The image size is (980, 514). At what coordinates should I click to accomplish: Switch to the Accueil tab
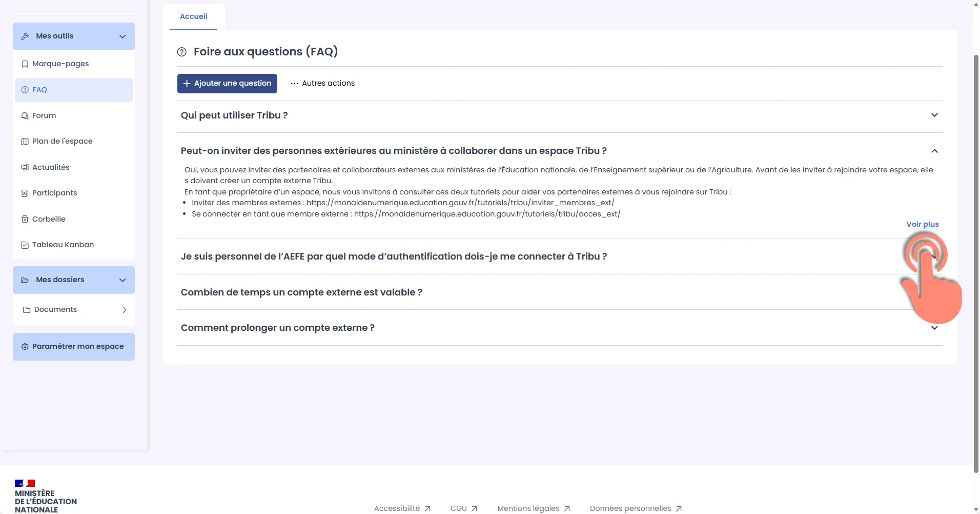pyautogui.click(x=194, y=17)
